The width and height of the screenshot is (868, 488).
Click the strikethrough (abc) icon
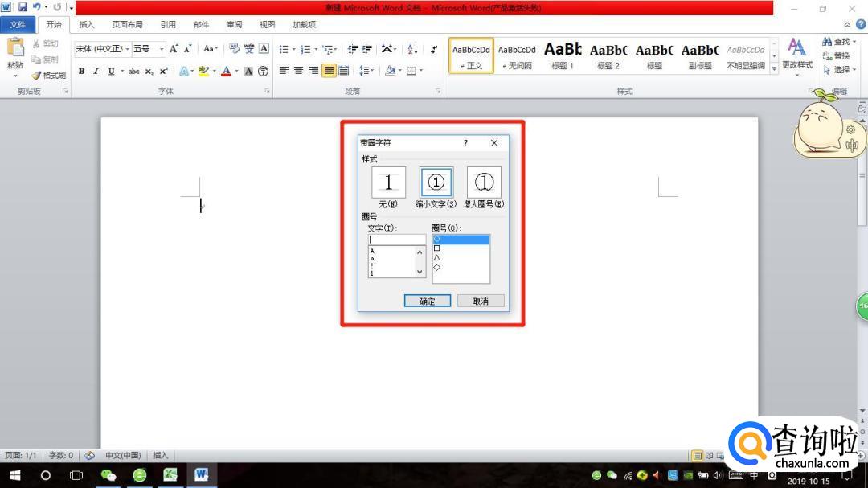pos(133,71)
